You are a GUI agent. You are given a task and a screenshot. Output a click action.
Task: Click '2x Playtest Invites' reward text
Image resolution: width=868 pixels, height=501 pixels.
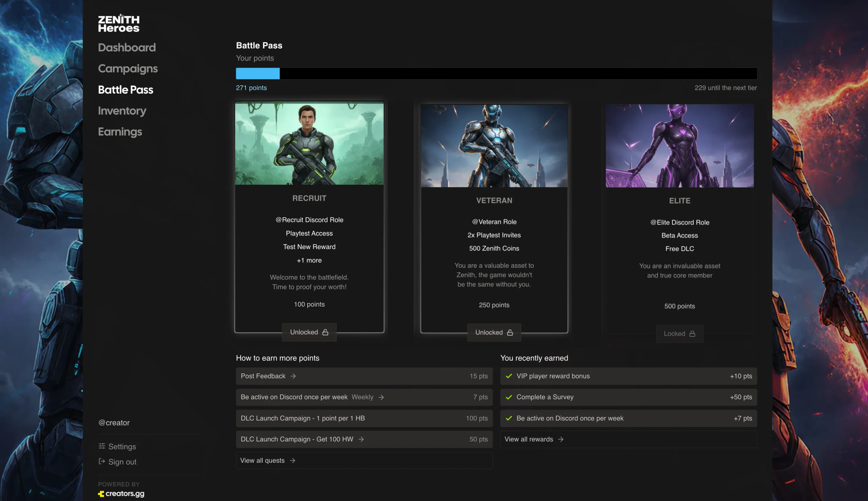point(494,235)
